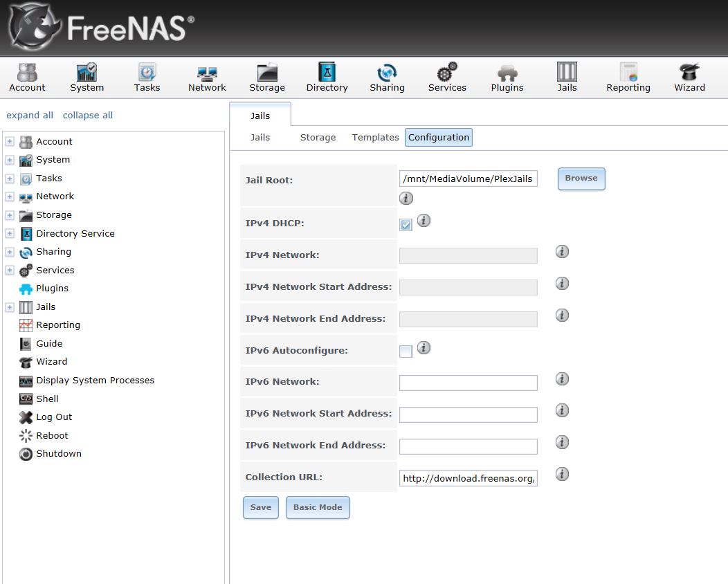Switch to Basic Mode
This screenshot has width=728, height=584.
pos(318,507)
